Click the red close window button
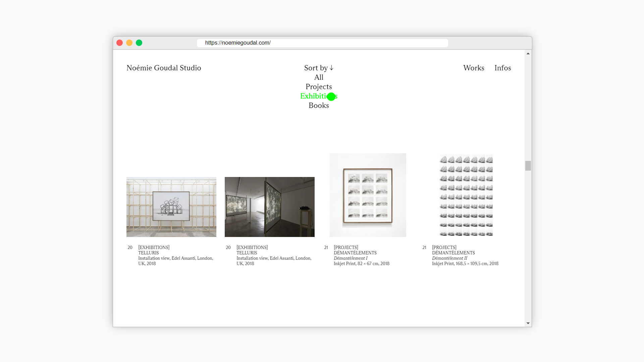This screenshot has height=362, width=644. point(119,43)
